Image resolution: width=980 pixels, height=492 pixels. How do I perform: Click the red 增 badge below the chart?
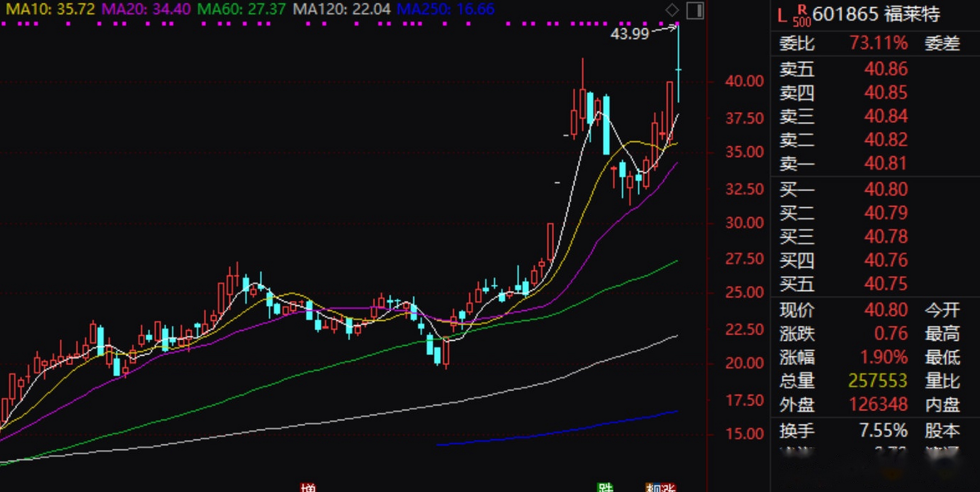(x=308, y=487)
